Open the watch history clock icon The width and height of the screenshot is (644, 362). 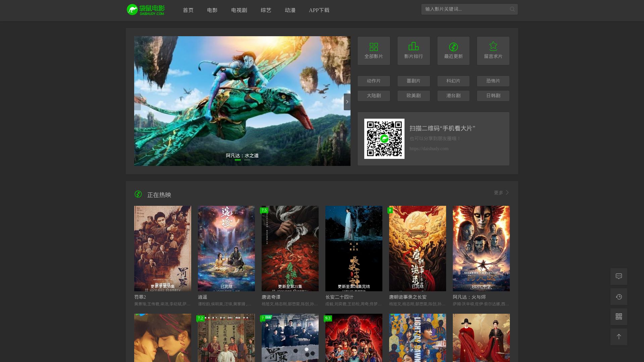tap(619, 297)
